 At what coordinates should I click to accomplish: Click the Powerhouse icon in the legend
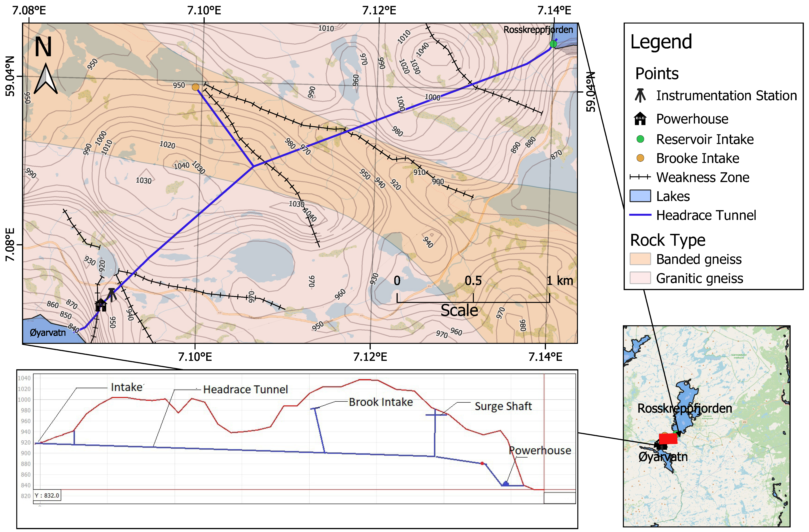pyautogui.click(x=640, y=119)
